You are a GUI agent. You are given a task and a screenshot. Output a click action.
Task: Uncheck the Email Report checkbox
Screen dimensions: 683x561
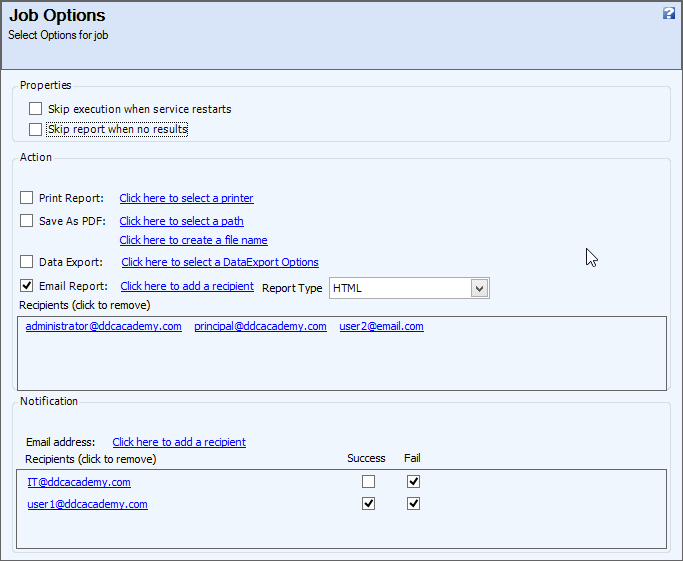point(27,286)
